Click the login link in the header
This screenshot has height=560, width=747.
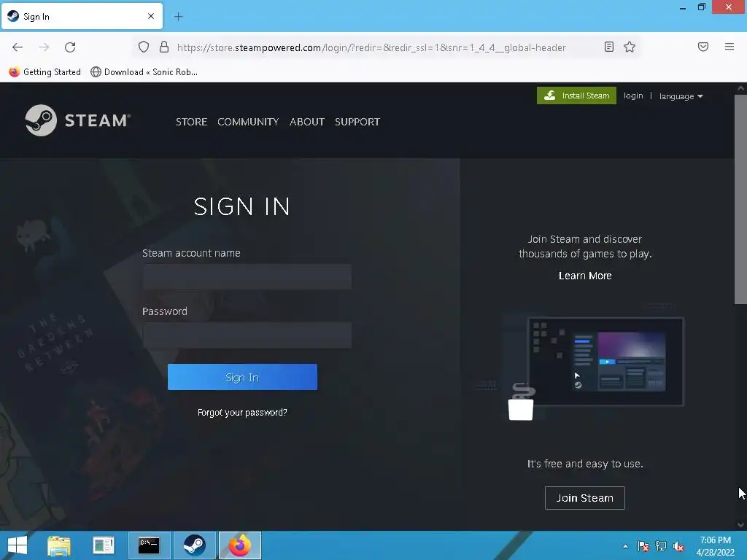pyautogui.click(x=633, y=96)
